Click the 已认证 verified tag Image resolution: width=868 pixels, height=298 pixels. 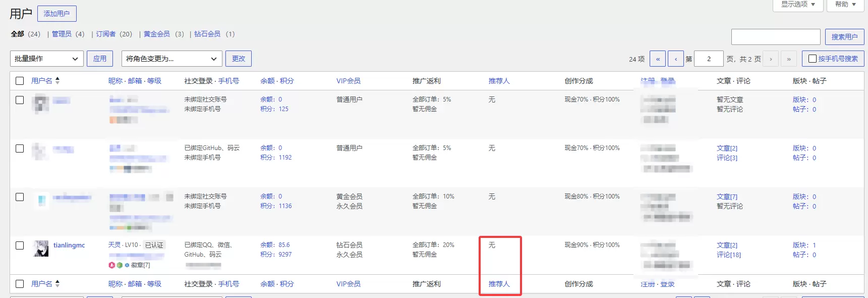[154, 245]
